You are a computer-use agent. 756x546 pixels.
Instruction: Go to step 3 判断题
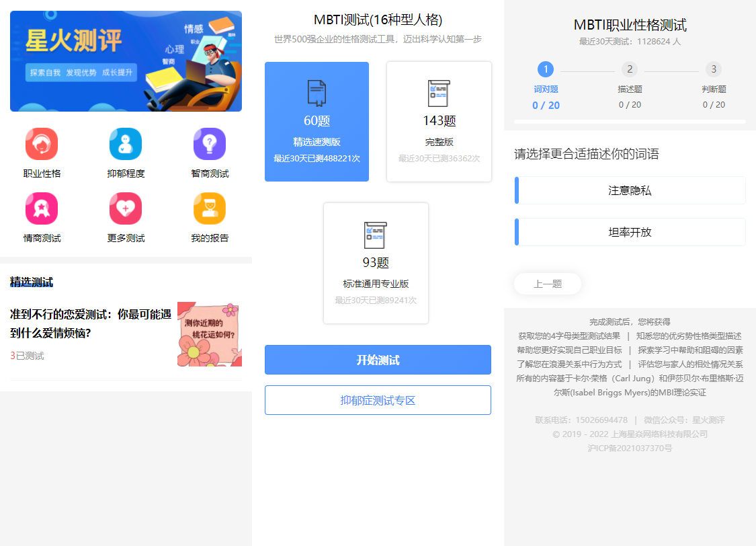click(714, 69)
